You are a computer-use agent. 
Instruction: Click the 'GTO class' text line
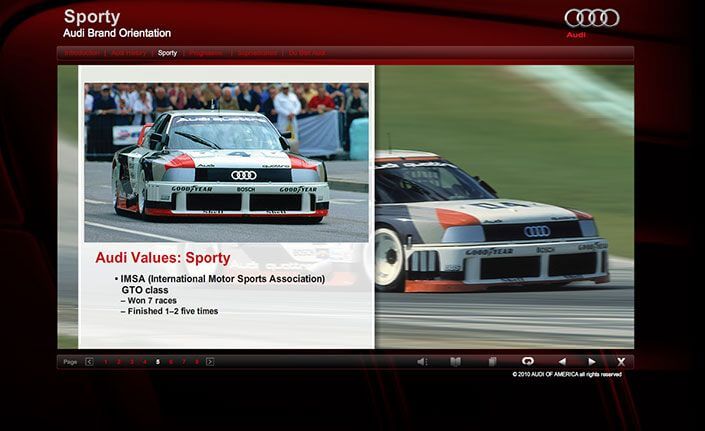pos(145,290)
